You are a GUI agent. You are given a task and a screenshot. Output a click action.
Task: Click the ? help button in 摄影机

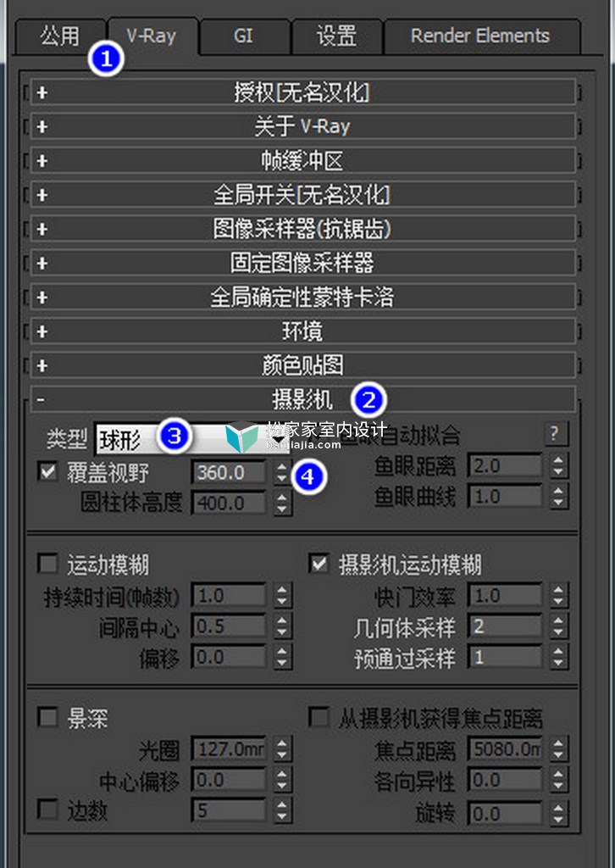(x=556, y=433)
